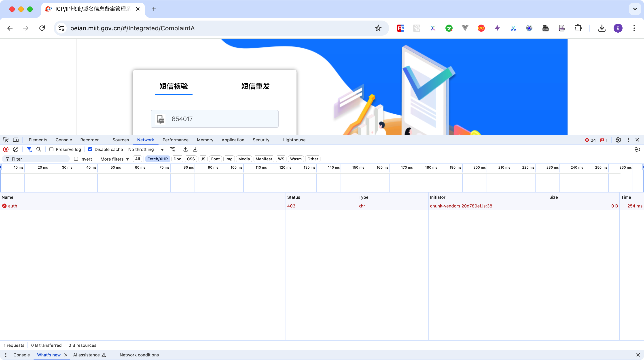
Task: Toggle WS request filter
Action: [x=281, y=159]
